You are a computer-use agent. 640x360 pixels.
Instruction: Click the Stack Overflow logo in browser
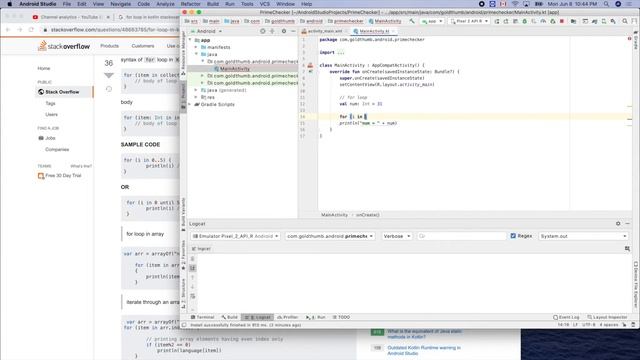(64, 46)
